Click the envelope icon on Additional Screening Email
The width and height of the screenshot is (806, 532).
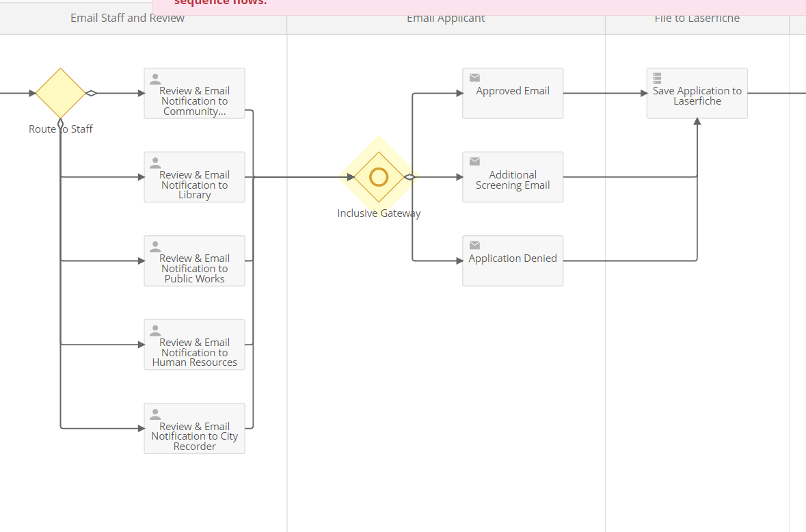click(x=475, y=161)
